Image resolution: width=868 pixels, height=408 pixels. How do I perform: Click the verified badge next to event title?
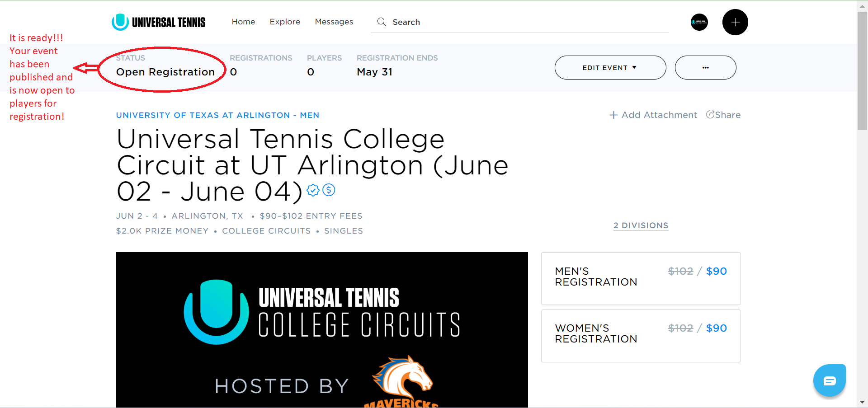(313, 190)
